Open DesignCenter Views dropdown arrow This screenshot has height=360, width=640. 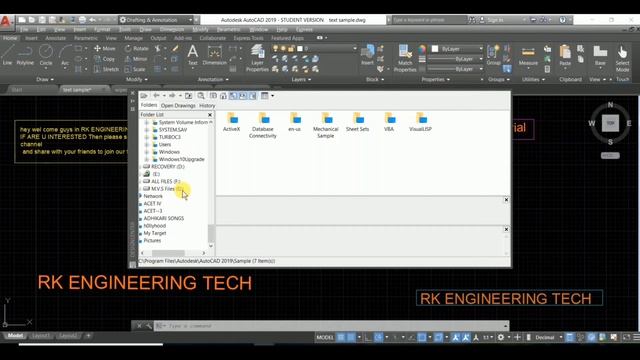[272, 96]
